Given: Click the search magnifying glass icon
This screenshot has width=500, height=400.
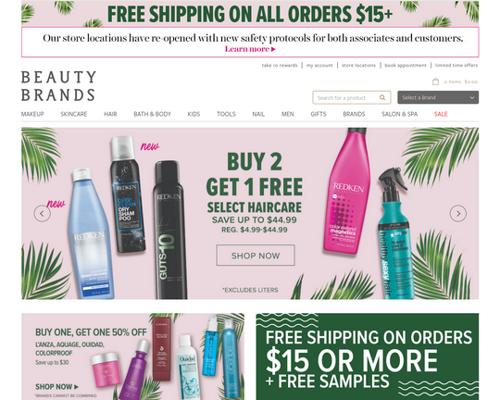Looking at the screenshot, I should [x=382, y=97].
